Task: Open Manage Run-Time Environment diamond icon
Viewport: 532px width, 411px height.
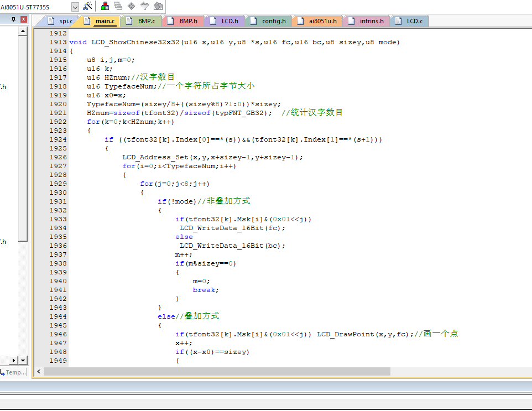Action: [x=131, y=6]
